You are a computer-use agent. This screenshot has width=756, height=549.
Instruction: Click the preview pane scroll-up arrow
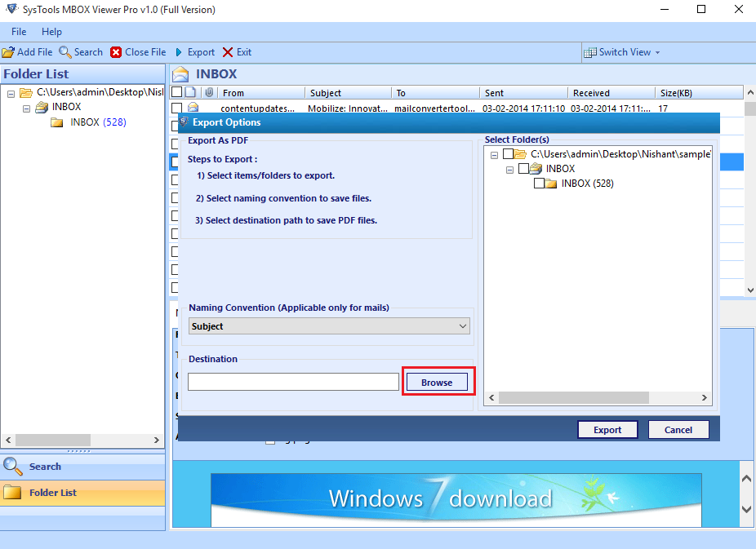pyautogui.click(x=746, y=479)
